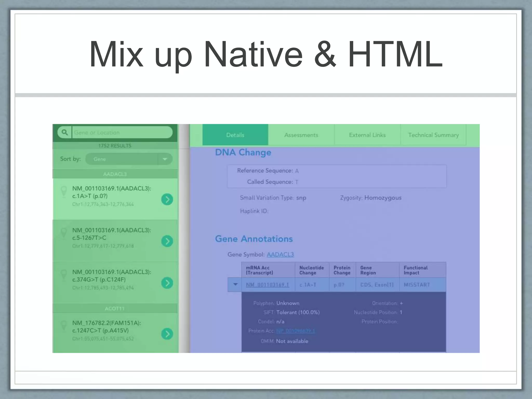Open arrow for c.1247C>T (p.A415V) variant

(x=167, y=334)
